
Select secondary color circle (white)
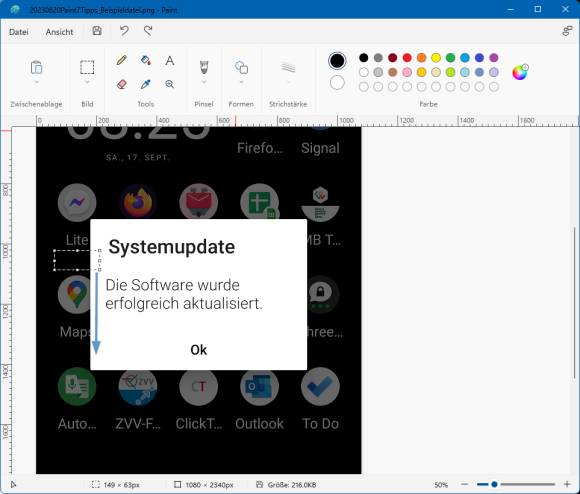tap(337, 82)
